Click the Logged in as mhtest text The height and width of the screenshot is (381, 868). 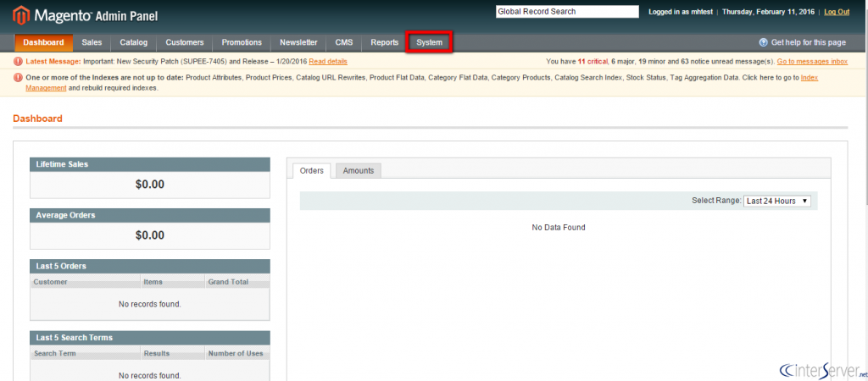(681, 12)
